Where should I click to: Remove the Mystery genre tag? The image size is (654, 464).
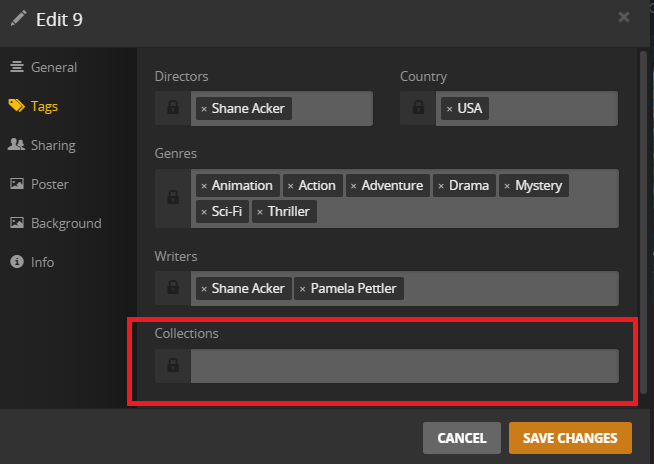507,185
